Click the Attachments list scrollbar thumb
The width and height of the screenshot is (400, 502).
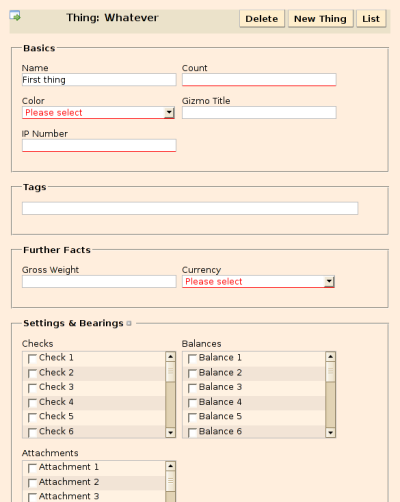[x=171, y=481]
